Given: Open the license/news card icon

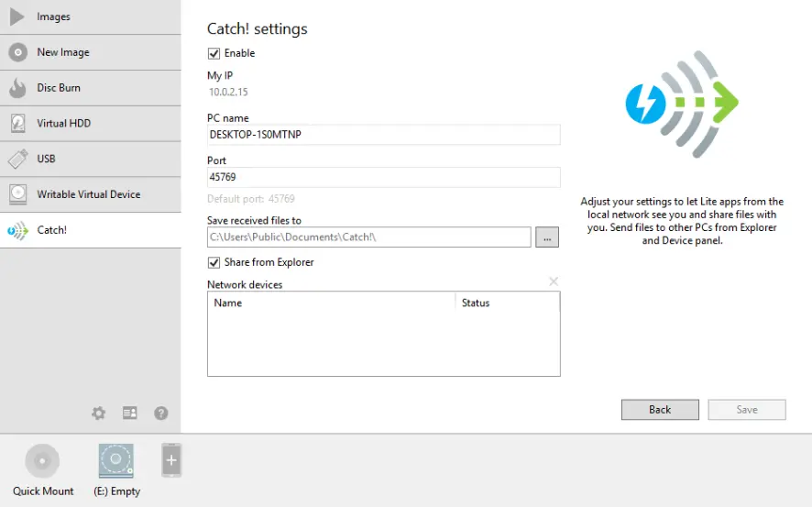Looking at the screenshot, I should point(130,413).
